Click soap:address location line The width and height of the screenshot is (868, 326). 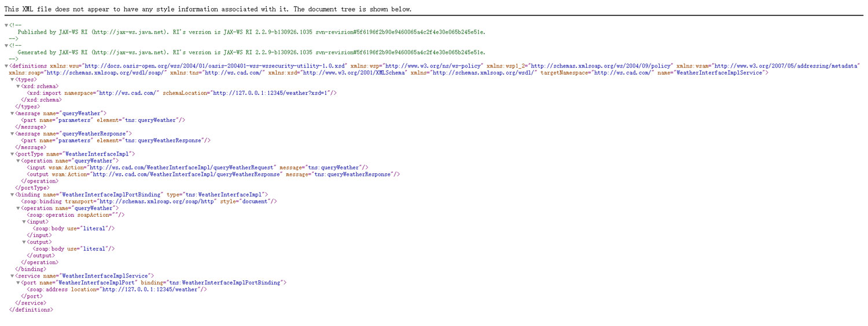pyautogui.click(x=116, y=290)
